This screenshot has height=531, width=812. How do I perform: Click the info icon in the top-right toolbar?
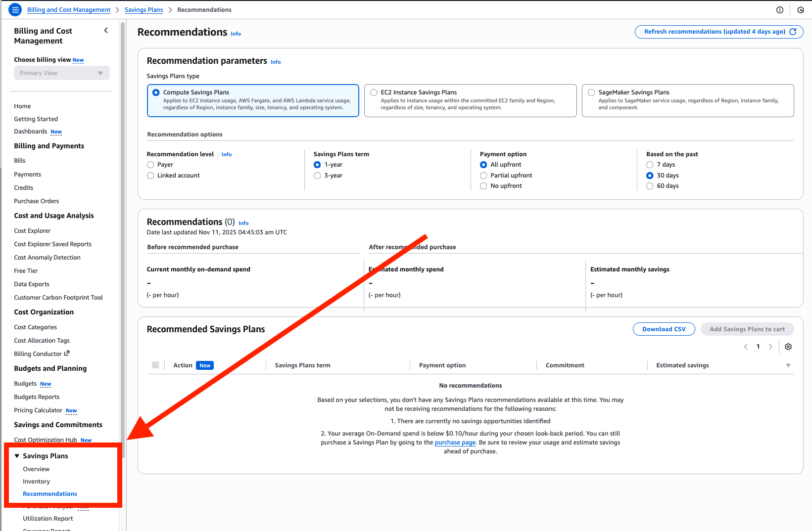pyautogui.click(x=780, y=10)
